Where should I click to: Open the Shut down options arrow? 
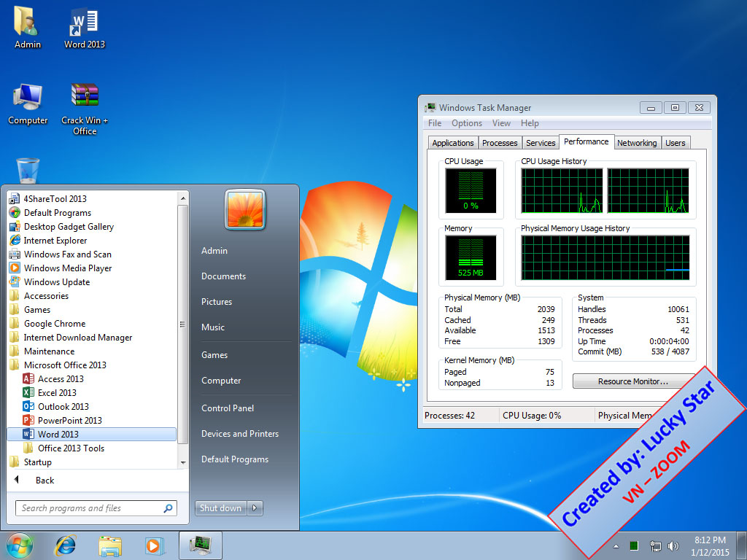tap(255, 508)
